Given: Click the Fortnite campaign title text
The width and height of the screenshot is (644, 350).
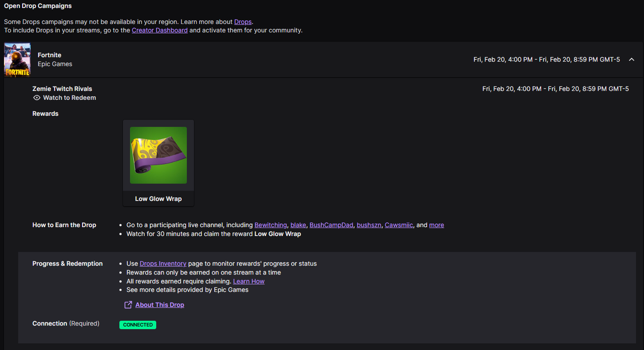Looking at the screenshot, I should point(49,55).
